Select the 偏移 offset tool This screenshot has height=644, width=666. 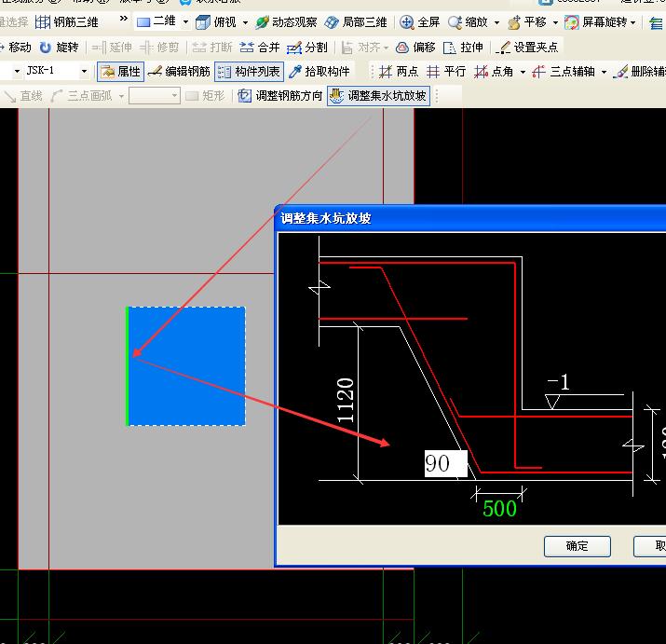(x=415, y=48)
